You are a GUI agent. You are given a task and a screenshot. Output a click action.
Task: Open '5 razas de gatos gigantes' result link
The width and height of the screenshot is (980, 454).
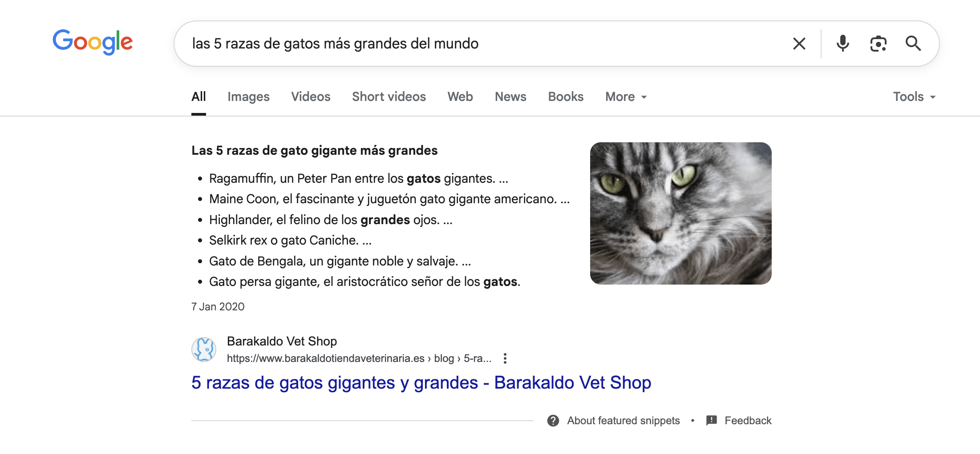tap(421, 382)
